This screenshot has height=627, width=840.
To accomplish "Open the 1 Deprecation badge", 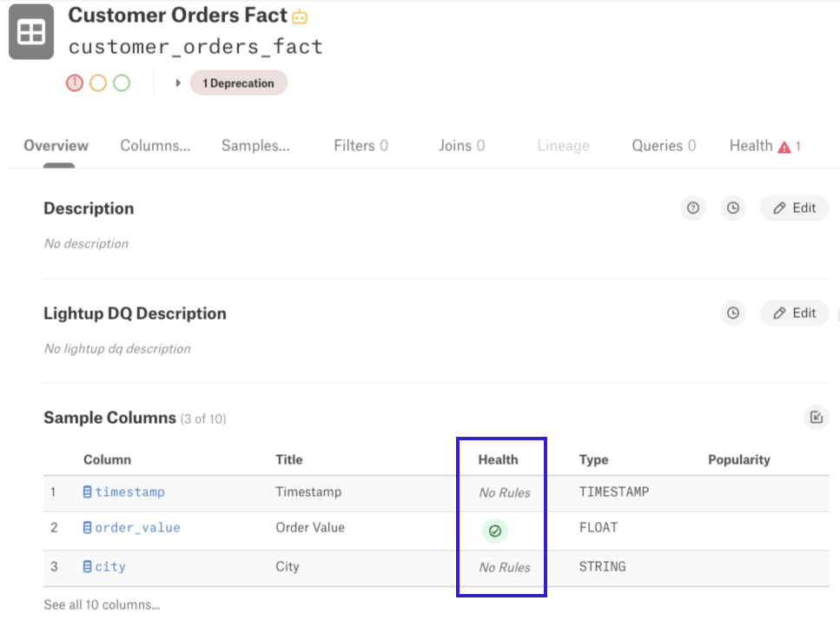I will click(238, 83).
